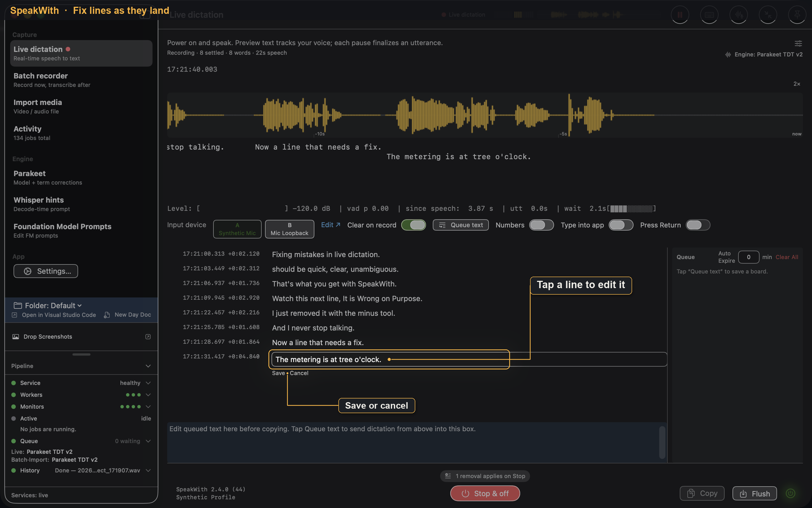The image size is (812, 508).
Task: Collapse the Pipeline section chevron
Action: [x=148, y=366]
